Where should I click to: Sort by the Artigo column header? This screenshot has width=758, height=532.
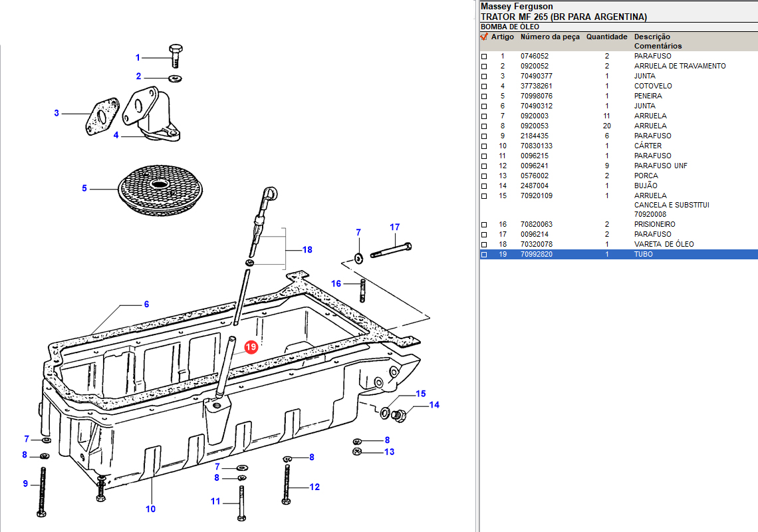point(503,37)
